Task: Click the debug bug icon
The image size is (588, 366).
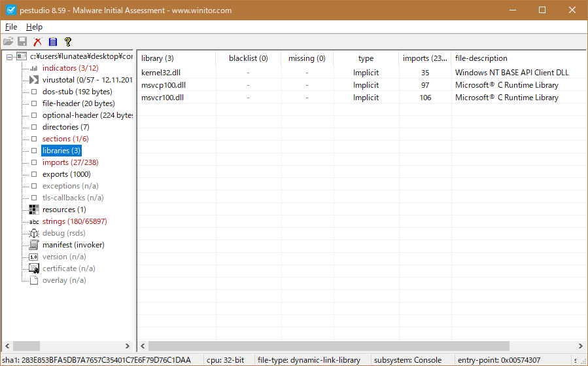Action: [x=34, y=233]
